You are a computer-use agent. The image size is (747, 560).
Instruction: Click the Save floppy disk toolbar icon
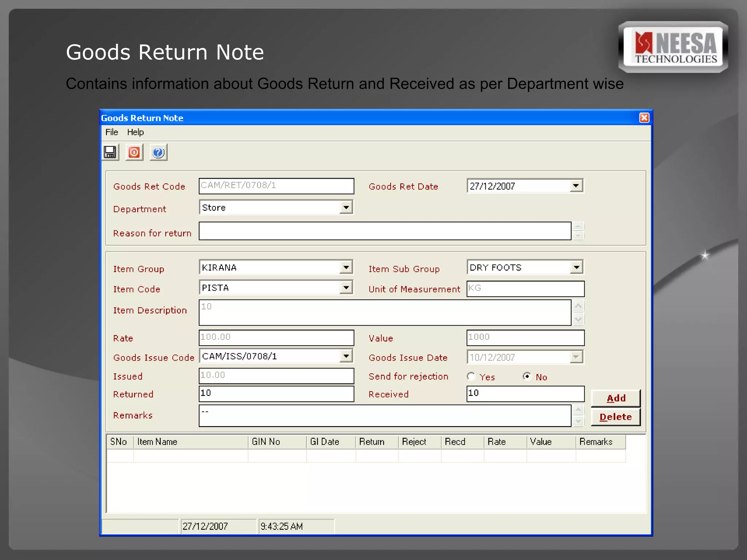click(110, 152)
